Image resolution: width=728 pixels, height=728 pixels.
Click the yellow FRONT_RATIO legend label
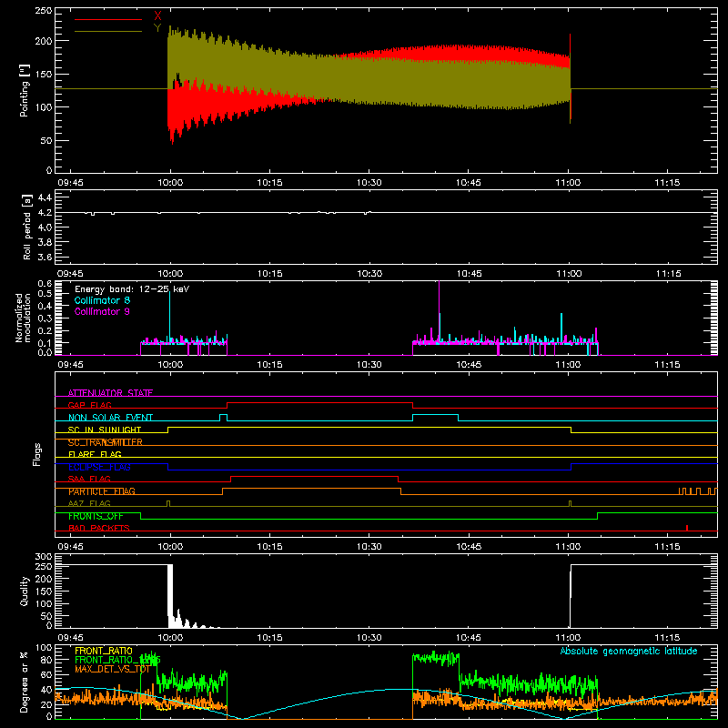(x=104, y=651)
